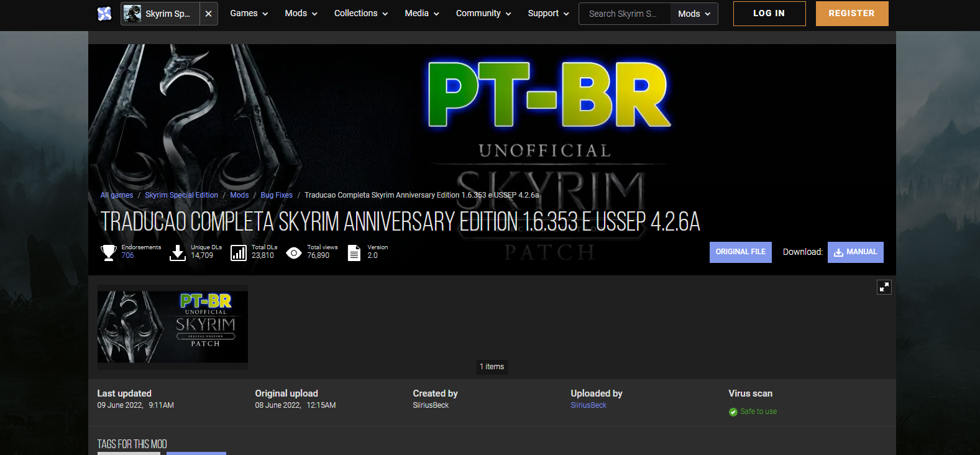This screenshot has width=980, height=455.
Task: Click the LOG IN button
Action: (769, 14)
